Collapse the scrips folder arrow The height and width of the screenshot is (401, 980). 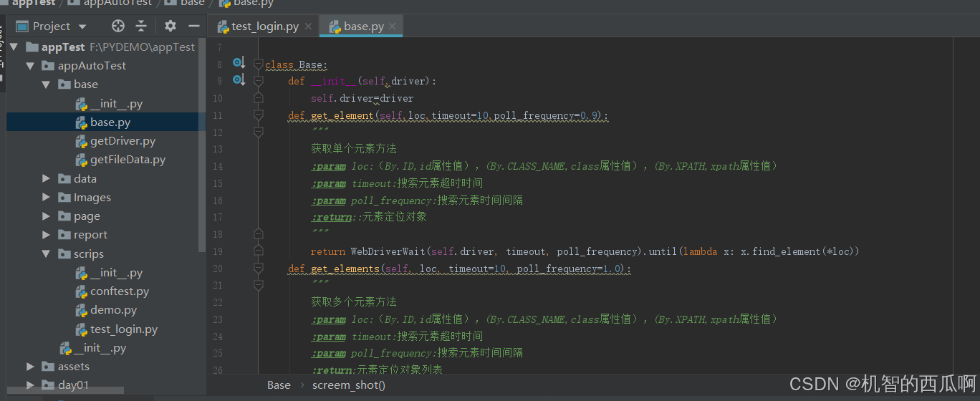(47, 253)
